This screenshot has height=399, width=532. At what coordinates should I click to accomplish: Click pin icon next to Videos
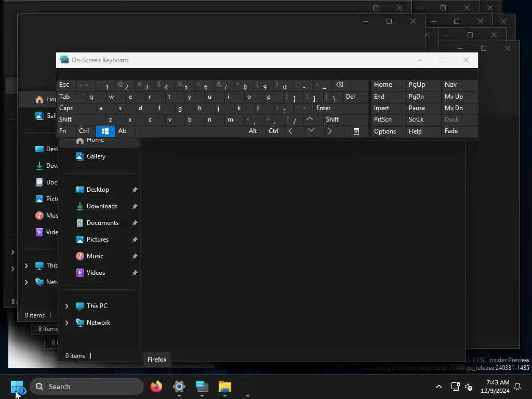135,273
